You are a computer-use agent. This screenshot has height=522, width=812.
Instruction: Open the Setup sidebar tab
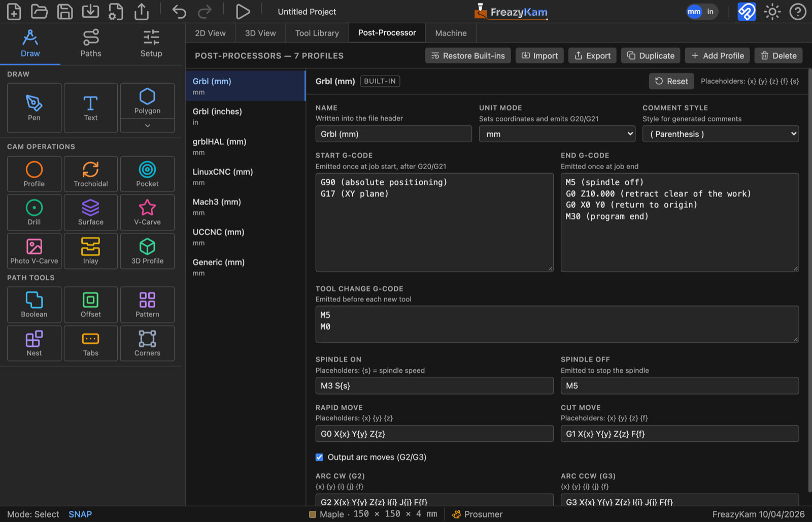tap(151, 44)
